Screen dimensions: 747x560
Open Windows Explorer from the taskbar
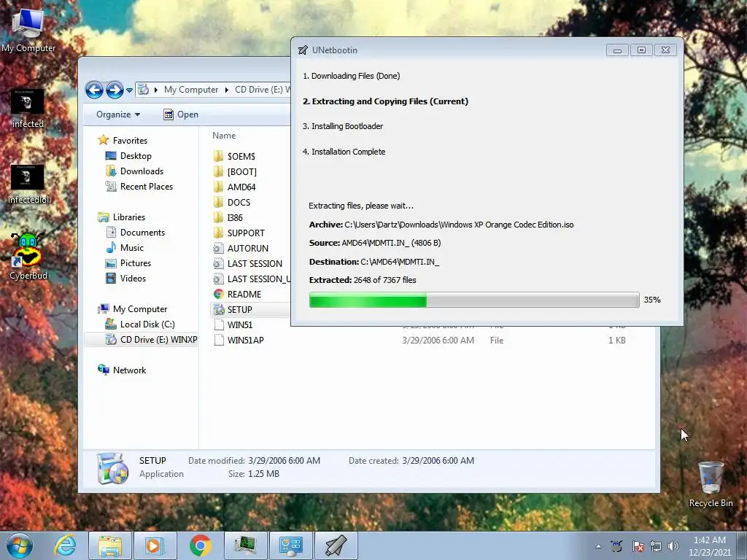(110, 545)
